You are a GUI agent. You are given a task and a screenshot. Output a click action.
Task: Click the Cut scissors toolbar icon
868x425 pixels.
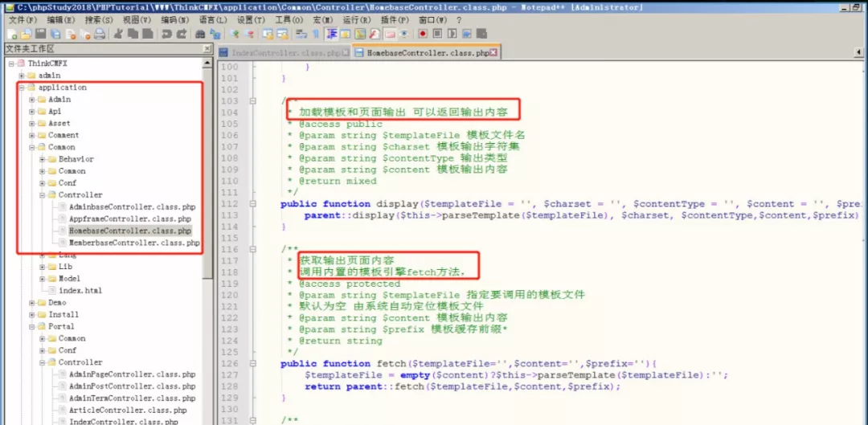coord(118,35)
